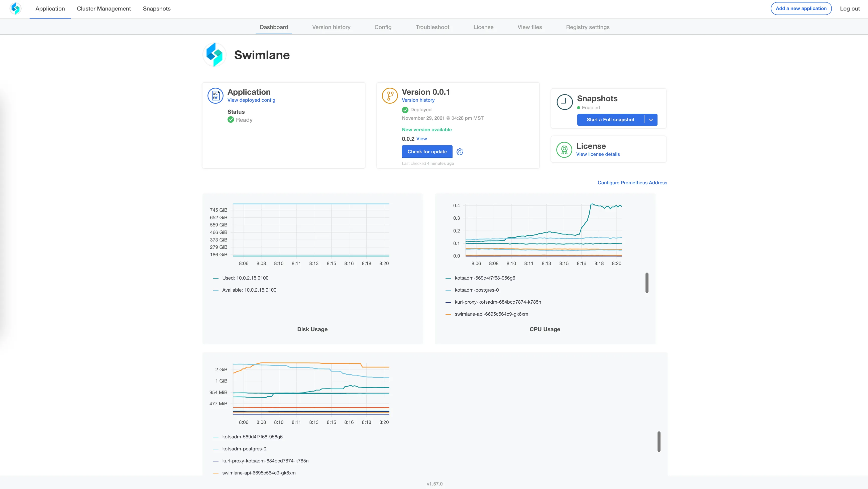Go to the Snapshots top nav tab

coord(157,9)
